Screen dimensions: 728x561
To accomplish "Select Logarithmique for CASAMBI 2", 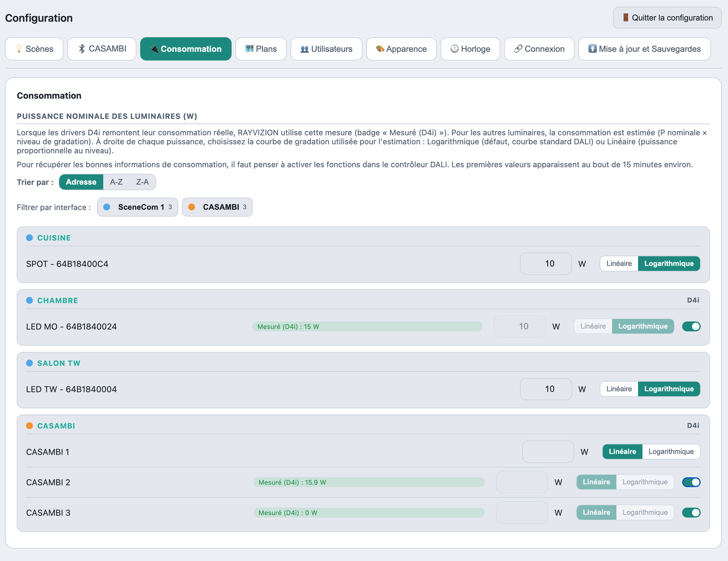I will 645,482.
